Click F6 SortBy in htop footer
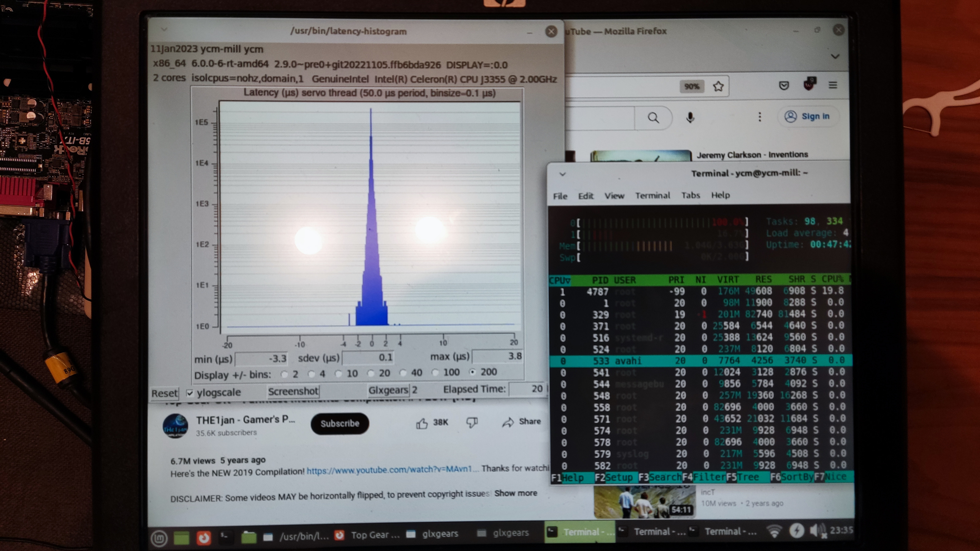 pos(792,477)
